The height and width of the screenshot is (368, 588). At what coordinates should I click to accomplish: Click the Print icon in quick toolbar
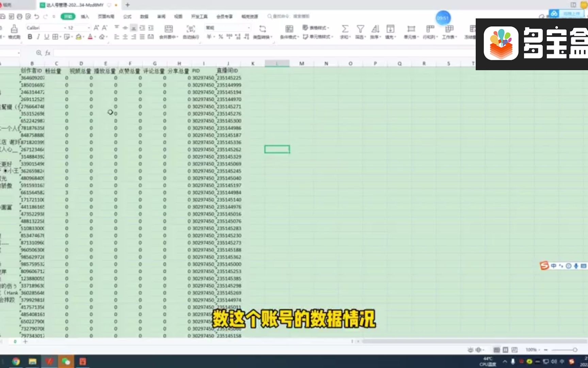click(x=20, y=16)
